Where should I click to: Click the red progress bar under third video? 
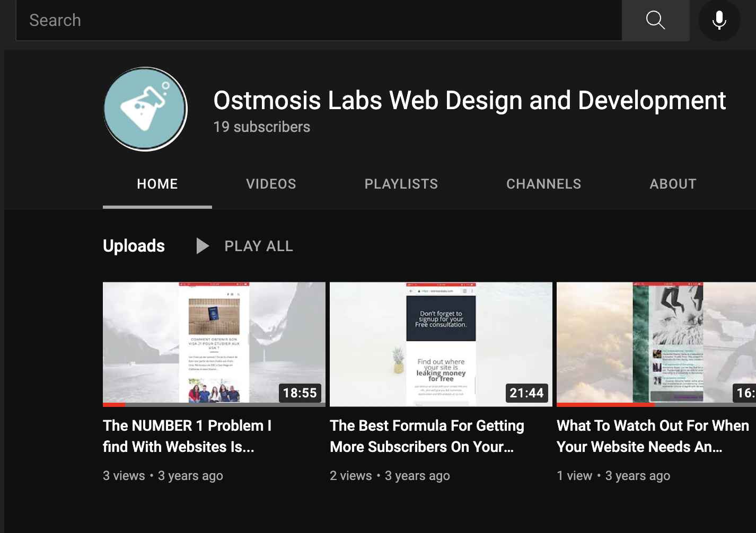(x=606, y=405)
